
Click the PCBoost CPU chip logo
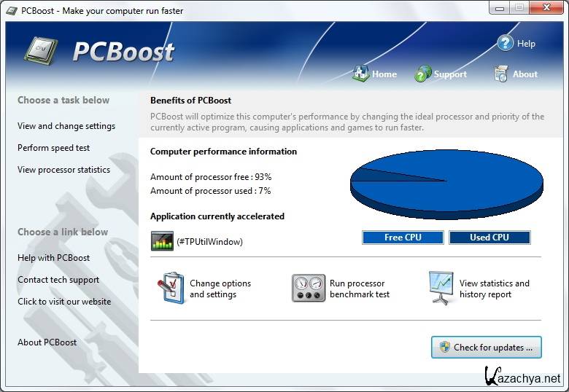[x=41, y=51]
